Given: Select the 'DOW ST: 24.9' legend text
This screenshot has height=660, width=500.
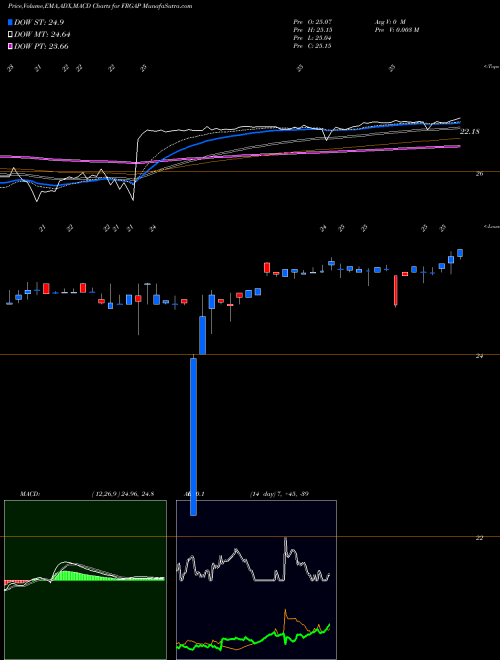Looking at the screenshot, I should (39, 23).
